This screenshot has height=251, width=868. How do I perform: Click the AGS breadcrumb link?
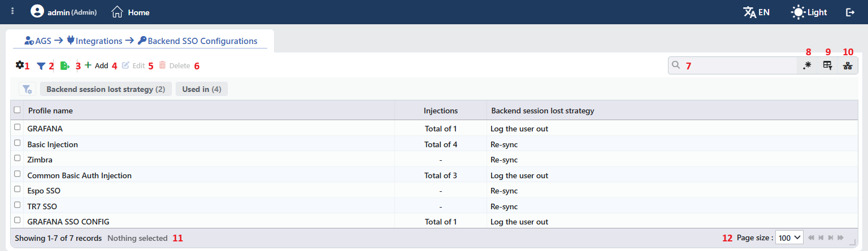37,41
